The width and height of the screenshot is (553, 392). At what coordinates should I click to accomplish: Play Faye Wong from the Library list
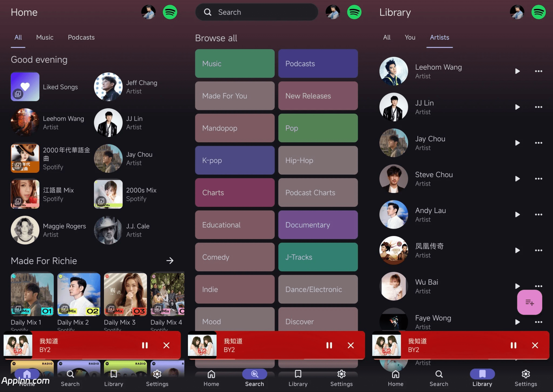point(517,322)
